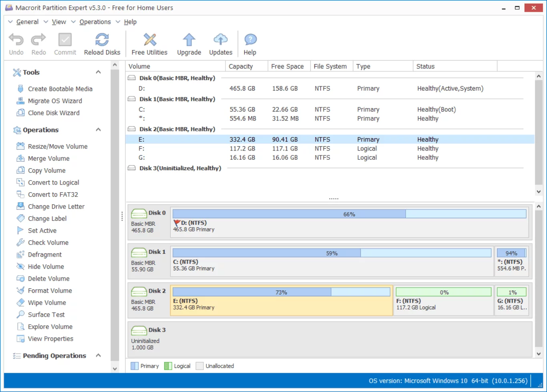Viewport: 547px width, 392px height.
Task: Select the Surface Test tool
Action: [x=46, y=314]
